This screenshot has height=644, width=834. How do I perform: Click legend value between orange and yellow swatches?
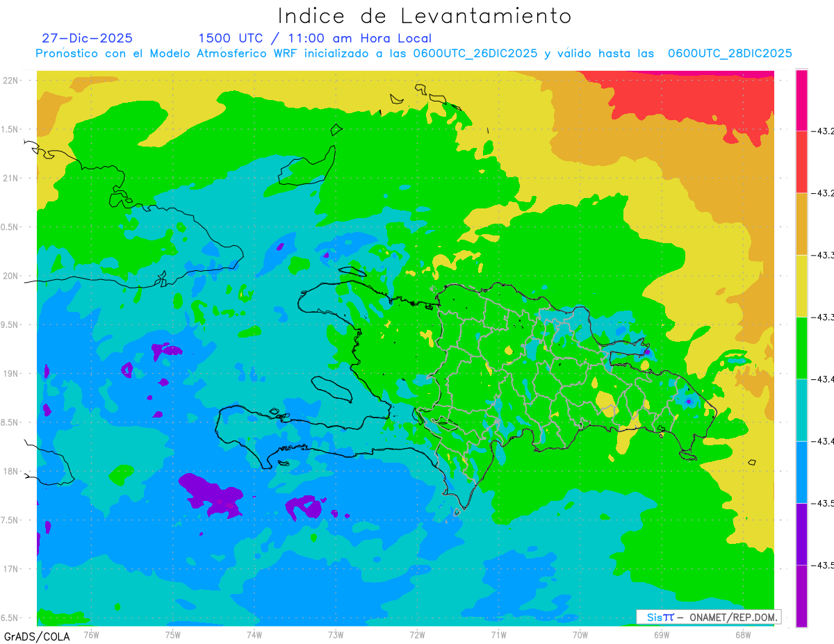pos(823,255)
